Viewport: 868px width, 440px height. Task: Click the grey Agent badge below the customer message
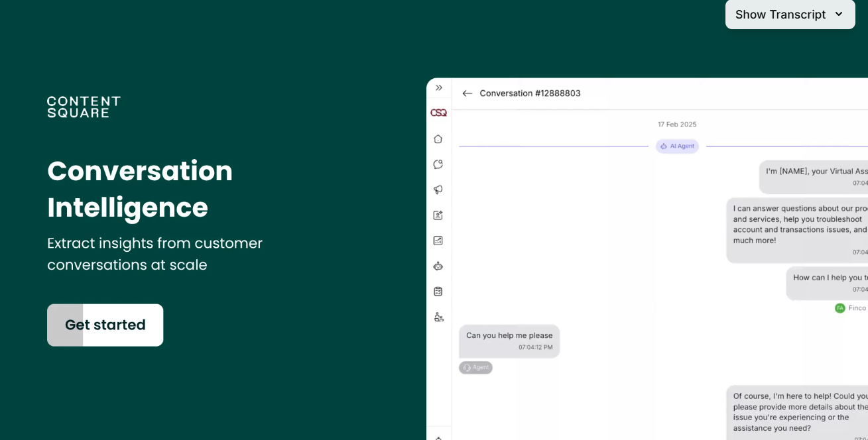[475, 367]
